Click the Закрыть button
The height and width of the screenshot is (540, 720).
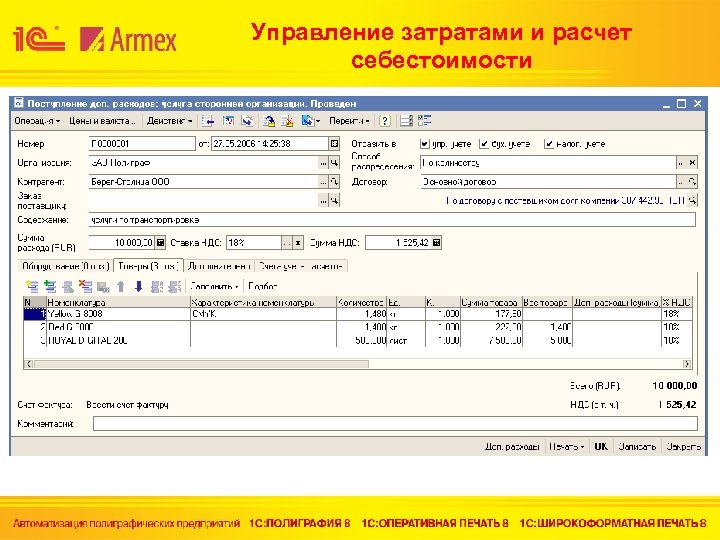(x=683, y=446)
